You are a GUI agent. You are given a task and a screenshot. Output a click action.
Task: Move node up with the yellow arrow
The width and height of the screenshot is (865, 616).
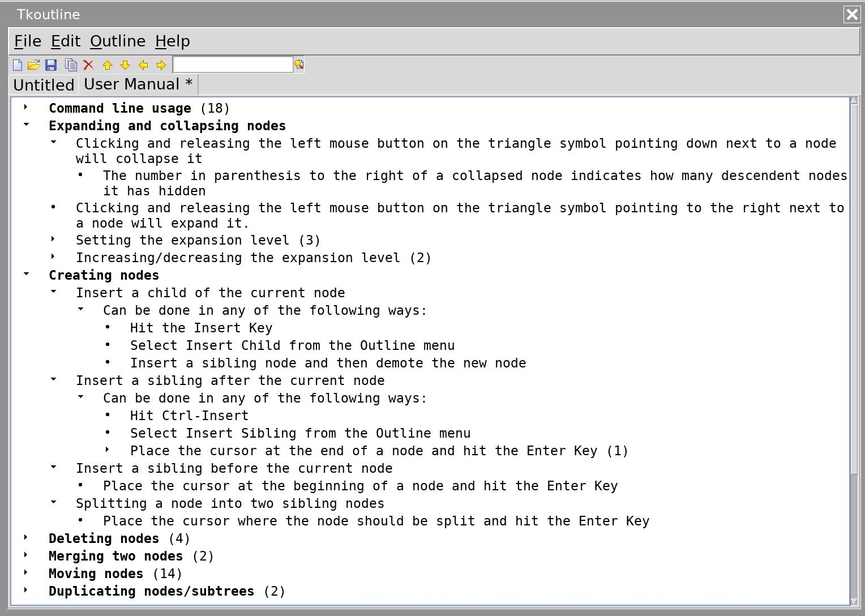coord(108,65)
